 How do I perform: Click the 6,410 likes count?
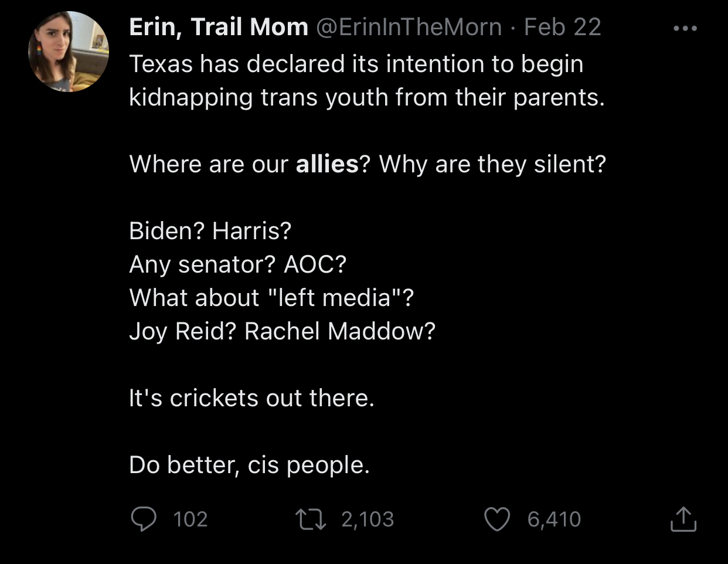coord(554,519)
